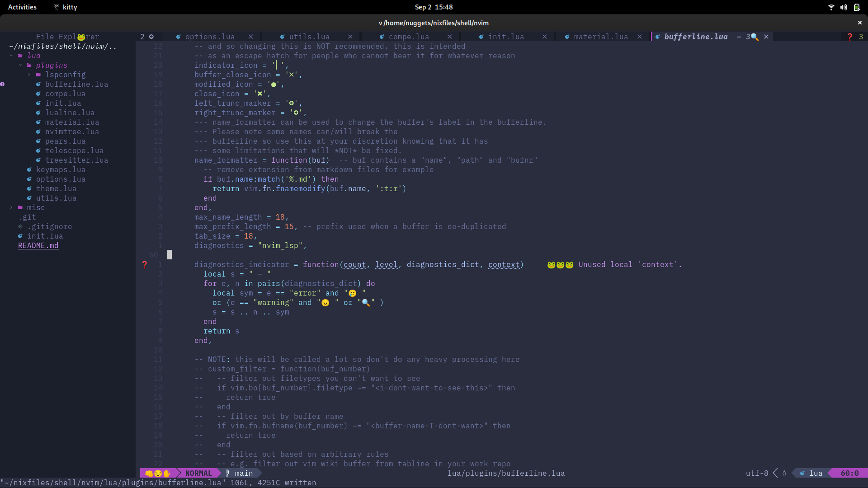This screenshot has width=868, height=488.
Task: Click Lua file icon next to treesitter.lua
Action: click(38, 160)
